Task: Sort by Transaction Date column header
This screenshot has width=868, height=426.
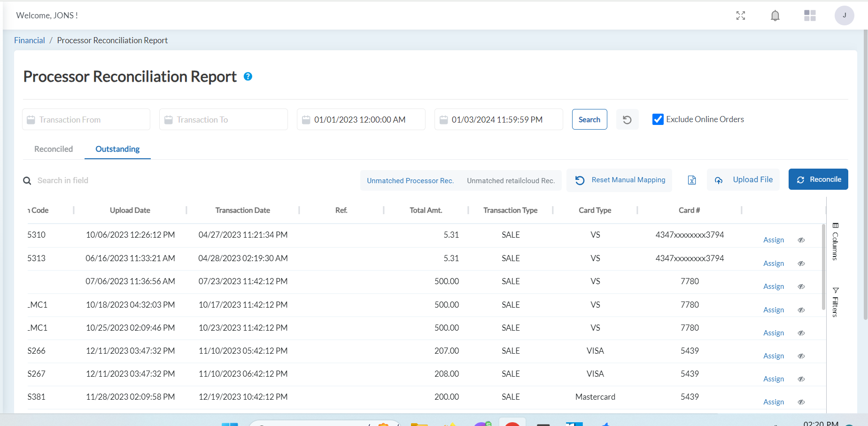Action: (x=243, y=210)
